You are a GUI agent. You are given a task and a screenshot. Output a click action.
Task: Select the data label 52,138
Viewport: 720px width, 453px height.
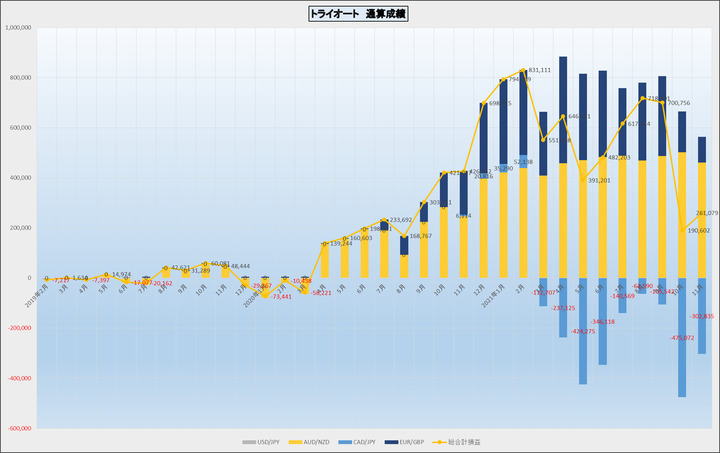point(523,162)
